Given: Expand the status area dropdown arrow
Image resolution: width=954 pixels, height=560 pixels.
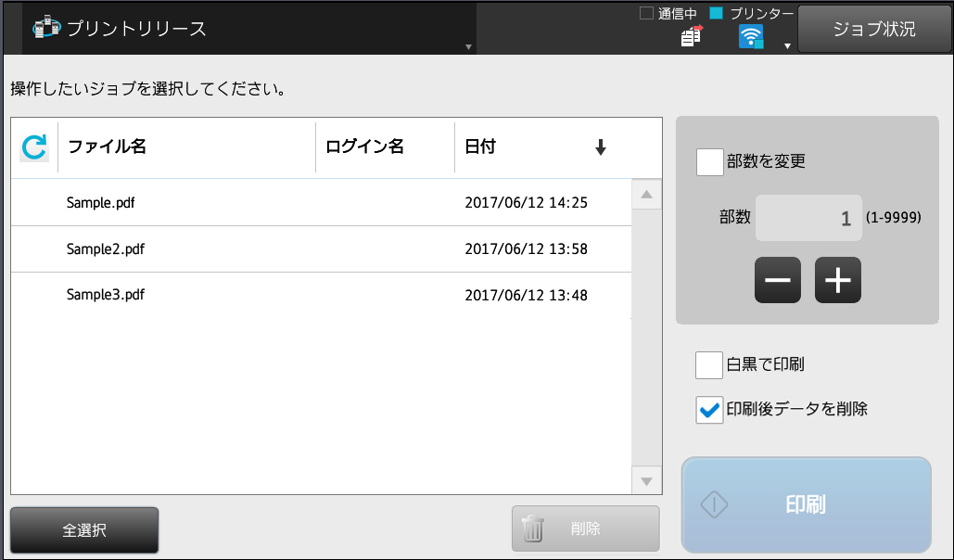Looking at the screenshot, I should [787, 46].
